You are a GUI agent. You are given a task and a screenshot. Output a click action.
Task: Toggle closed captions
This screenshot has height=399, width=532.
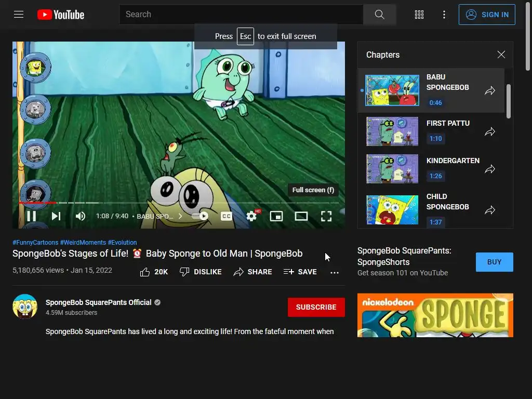pos(227,216)
